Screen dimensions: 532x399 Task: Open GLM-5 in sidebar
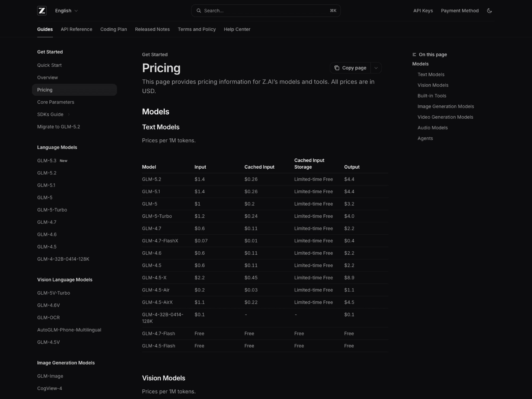pyautogui.click(x=45, y=197)
